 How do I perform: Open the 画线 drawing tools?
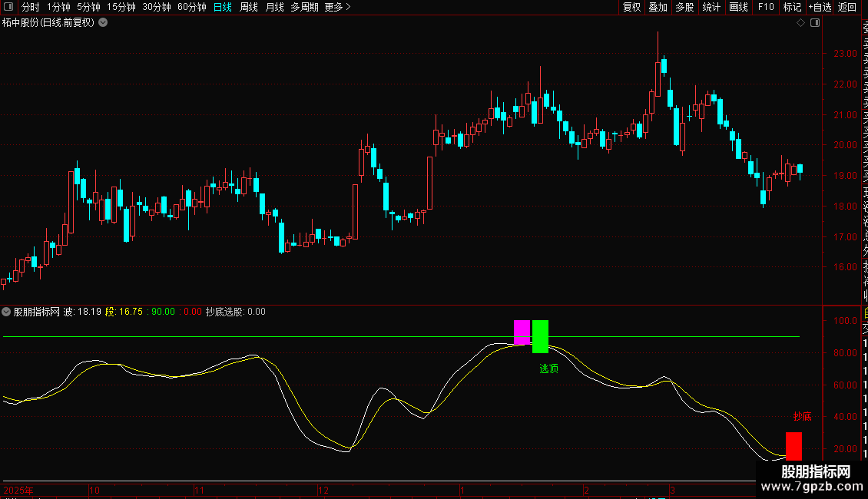click(x=738, y=7)
